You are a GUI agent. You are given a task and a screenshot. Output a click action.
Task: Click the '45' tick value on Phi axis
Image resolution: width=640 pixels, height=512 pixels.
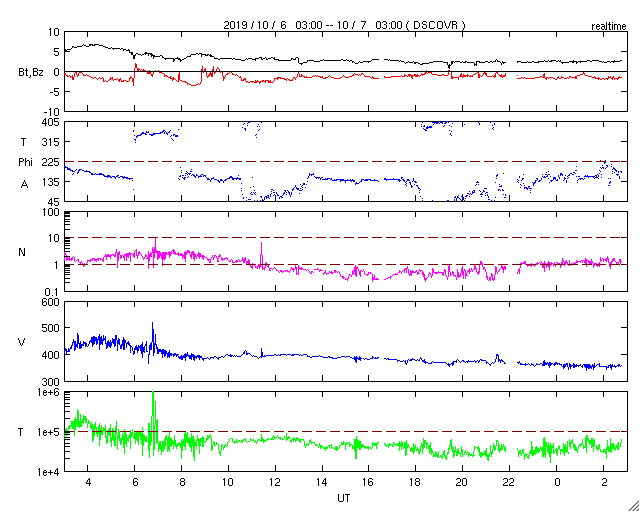pyautogui.click(x=54, y=201)
